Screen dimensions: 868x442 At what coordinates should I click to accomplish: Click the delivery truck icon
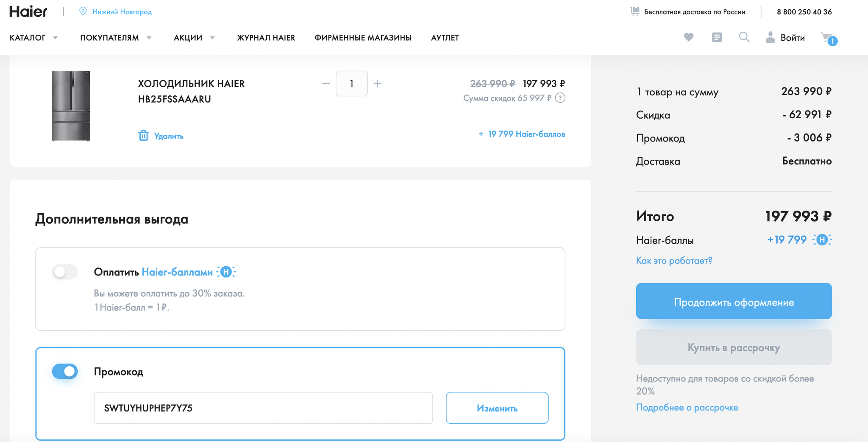(635, 11)
